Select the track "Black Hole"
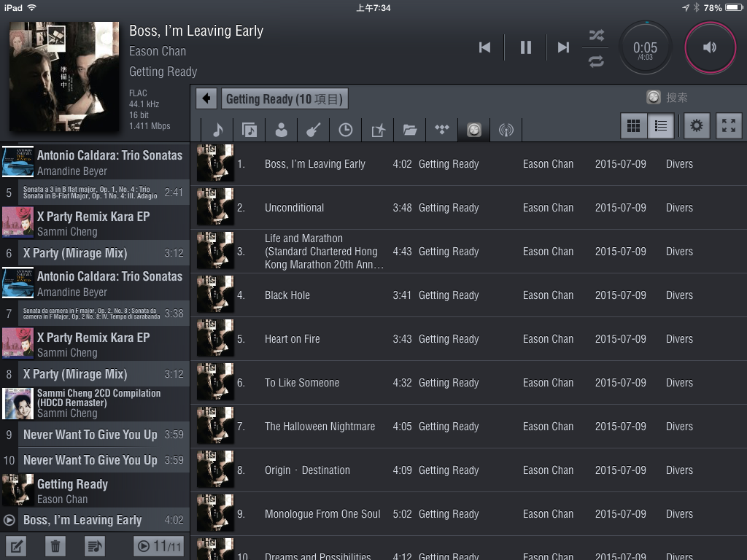Viewport: 747px width, 560px height. [x=287, y=295]
